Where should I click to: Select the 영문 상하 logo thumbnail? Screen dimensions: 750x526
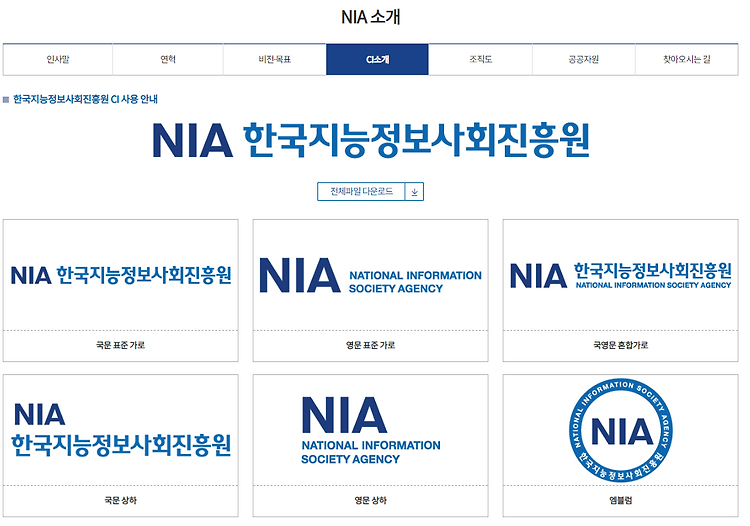pyautogui.click(x=370, y=430)
